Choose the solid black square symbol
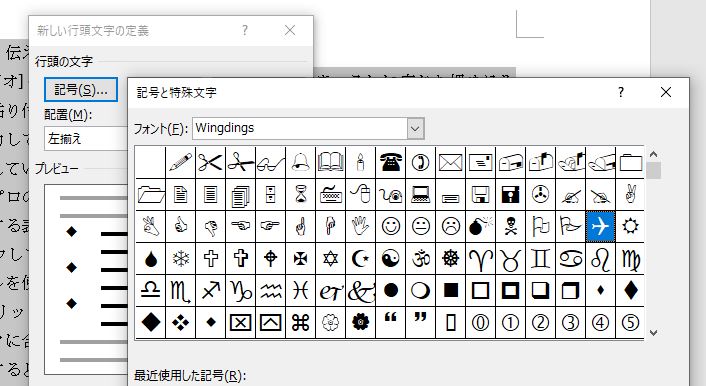This screenshot has height=386, width=706. tap(450, 291)
